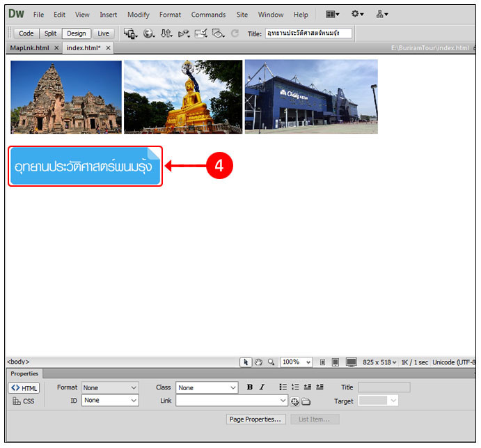Click Preview in Browser globe icon

pos(148,33)
